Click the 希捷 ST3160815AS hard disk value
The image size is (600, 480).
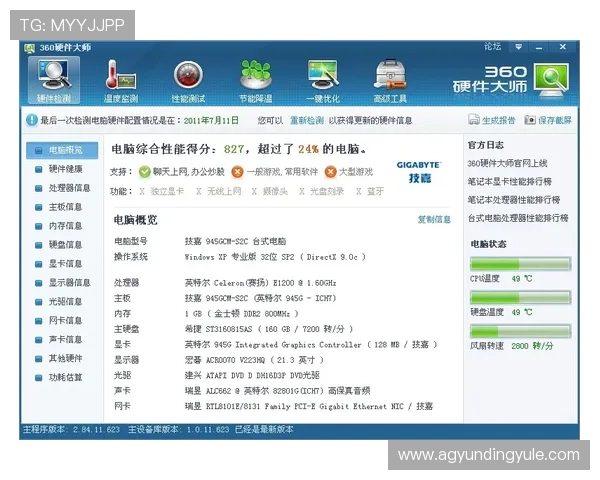269,329
